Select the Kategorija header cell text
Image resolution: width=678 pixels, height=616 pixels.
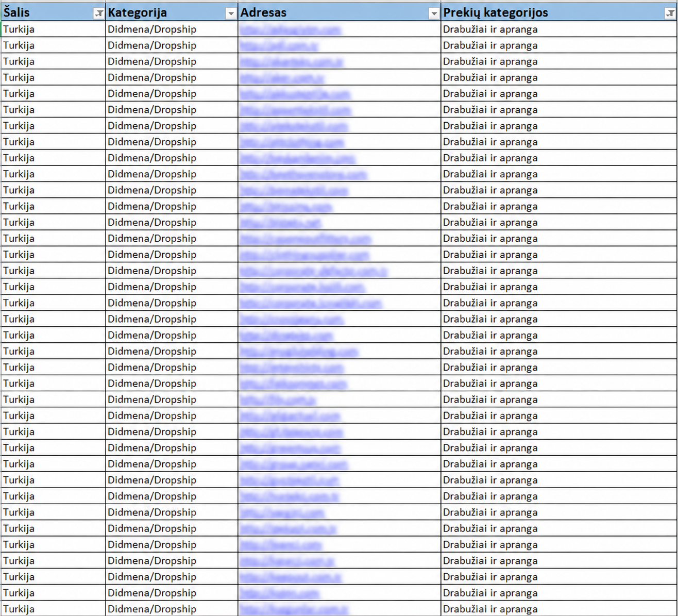(x=137, y=13)
